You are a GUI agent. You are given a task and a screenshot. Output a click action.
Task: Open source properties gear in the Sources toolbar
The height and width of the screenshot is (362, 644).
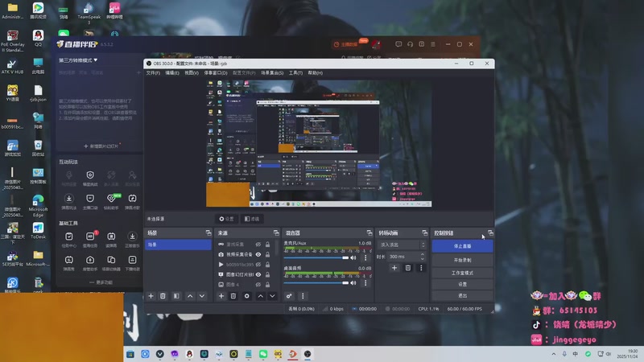point(246,296)
